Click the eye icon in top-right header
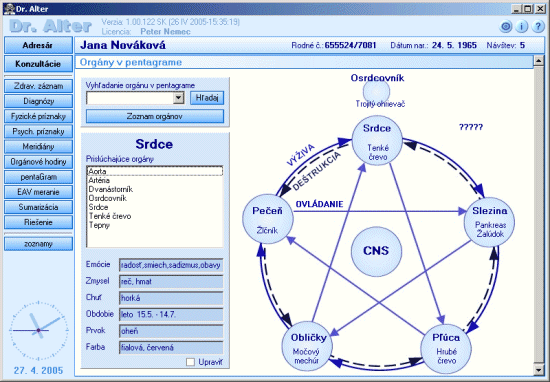The image size is (550, 382). (x=505, y=27)
